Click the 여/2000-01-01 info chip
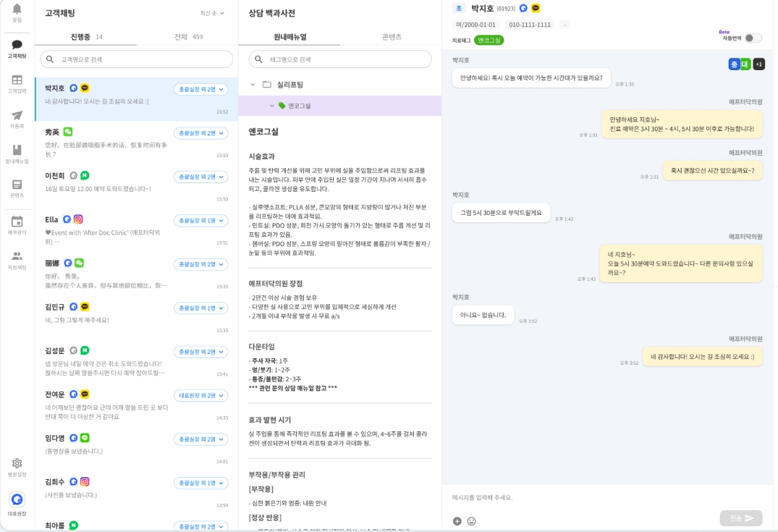 click(475, 25)
